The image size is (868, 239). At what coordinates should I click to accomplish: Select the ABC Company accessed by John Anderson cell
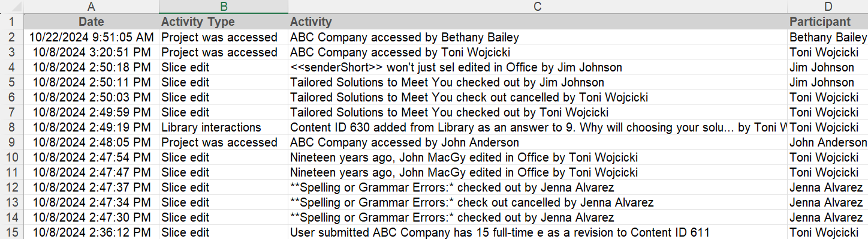[x=538, y=142]
